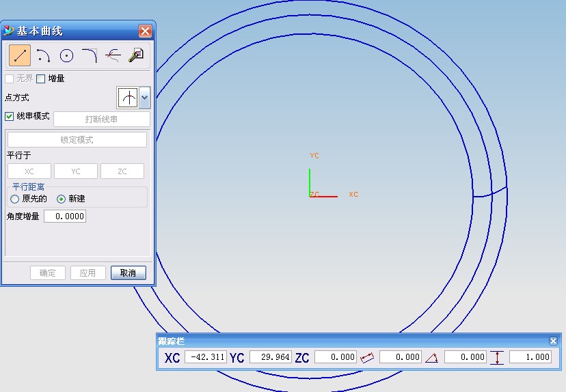This screenshot has width=566, height=392.
Task: Expand the 点方式 dropdown arrow
Action: [x=145, y=98]
